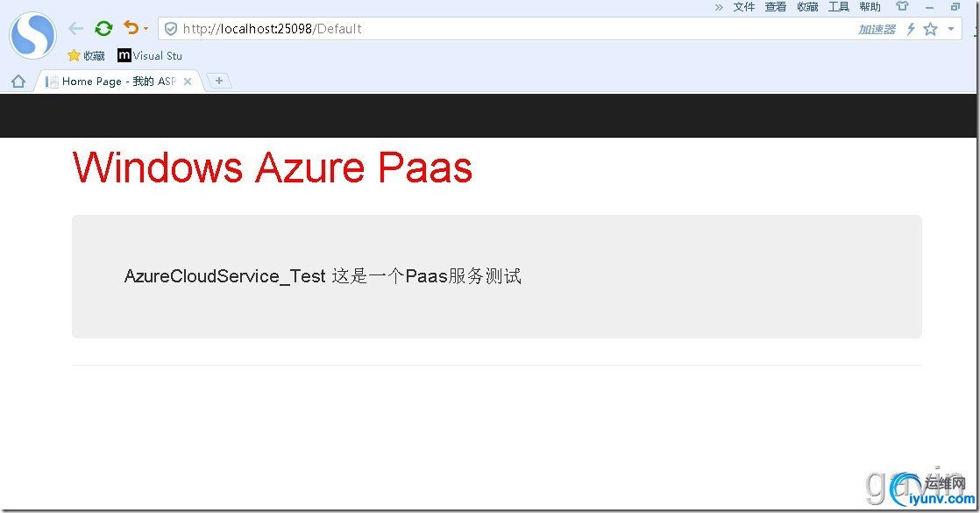The height and width of the screenshot is (513, 980).
Task: Go back with the left arrow button
Action: (x=75, y=29)
